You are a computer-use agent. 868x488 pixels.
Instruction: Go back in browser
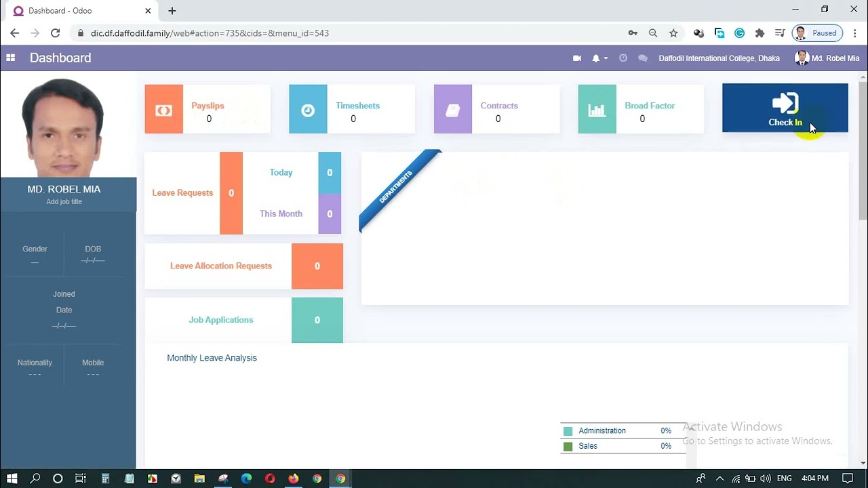coord(14,33)
